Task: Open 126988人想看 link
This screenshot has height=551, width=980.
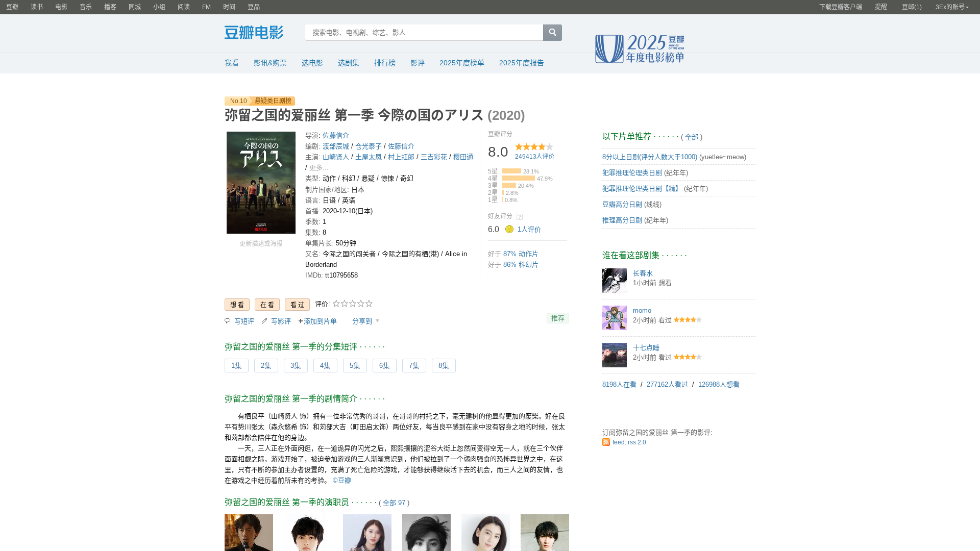Action: [x=719, y=385]
